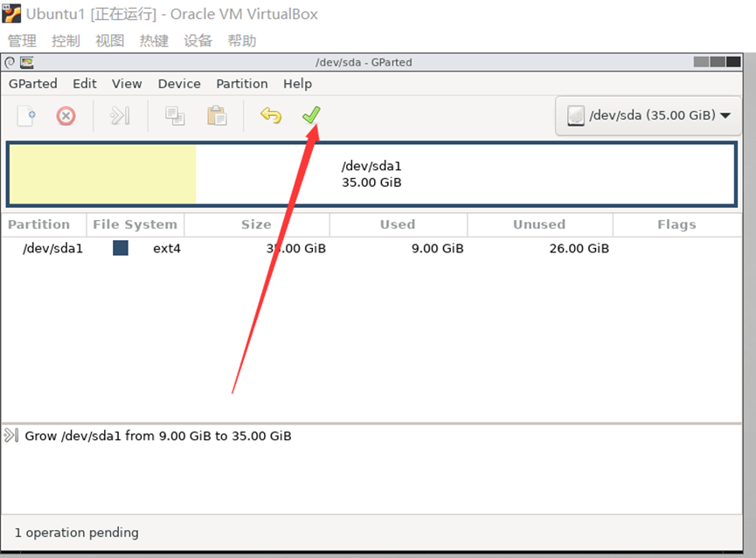Image resolution: width=756 pixels, height=558 pixels.
Task: Select /dev/sda1 in the graphical disk map
Action: point(371,174)
